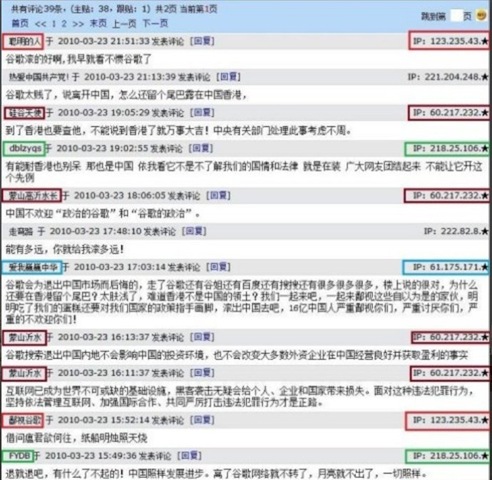Click IP 218.25.106.* on the dblzyqs comment

(451, 148)
